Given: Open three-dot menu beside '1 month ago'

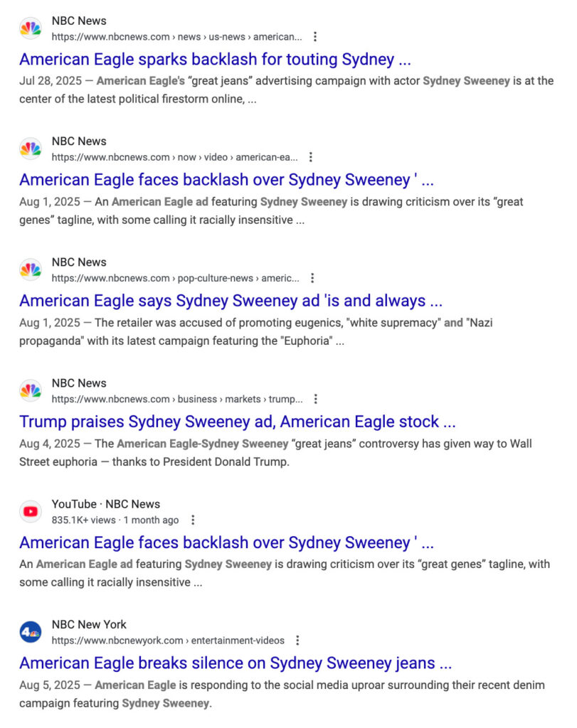Looking at the screenshot, I should (x=194, y=520).
